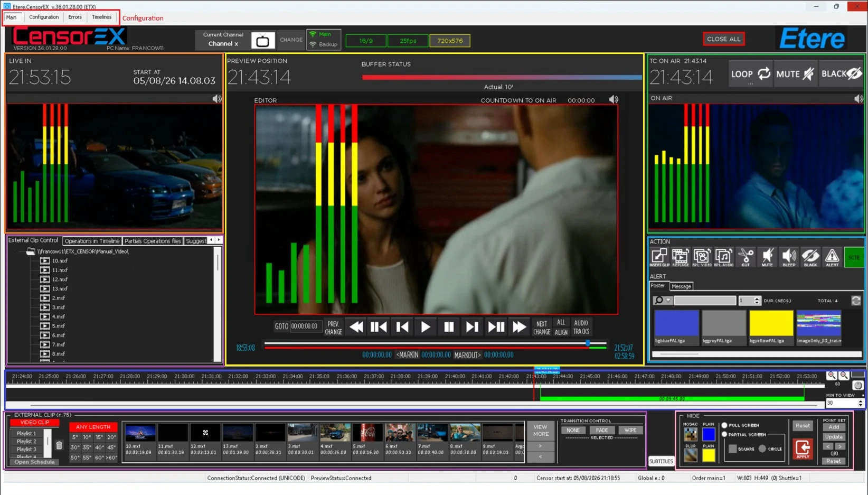Click the Close All button
This screenshot has height=495, width=868.
[723, 39]
